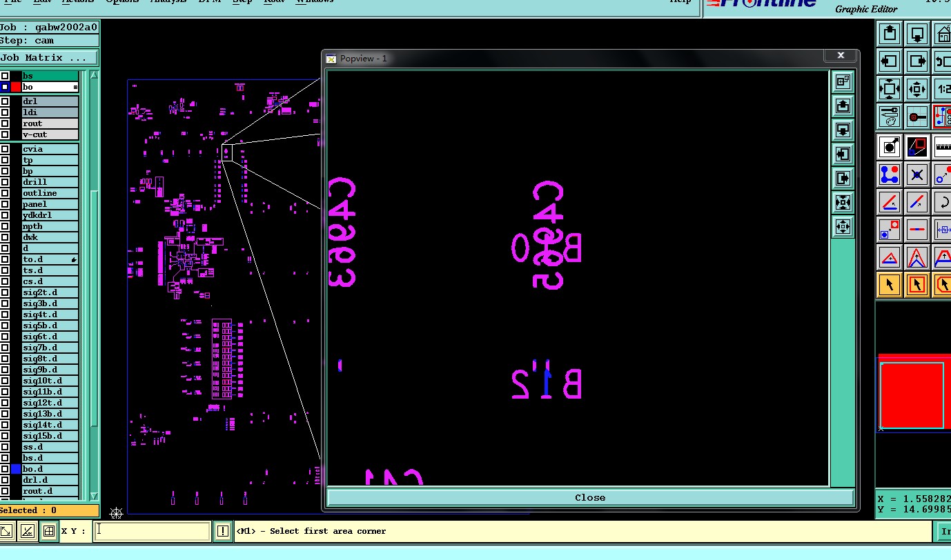Click the Popview window X close button
The image size is (951, 560).
point(841,55)
